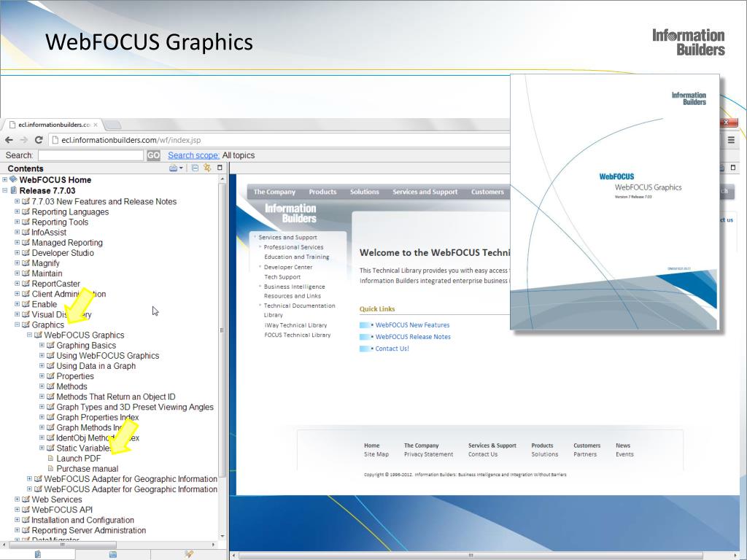
Task: Click the page icon beside Purchase manual
Action: (x=50, y=469)
